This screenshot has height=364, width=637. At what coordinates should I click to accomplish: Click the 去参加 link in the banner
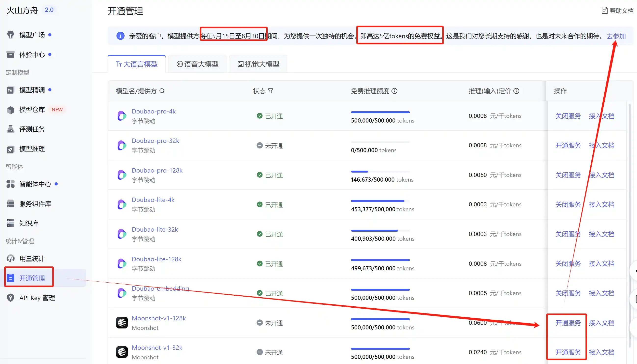pos(616,36)
